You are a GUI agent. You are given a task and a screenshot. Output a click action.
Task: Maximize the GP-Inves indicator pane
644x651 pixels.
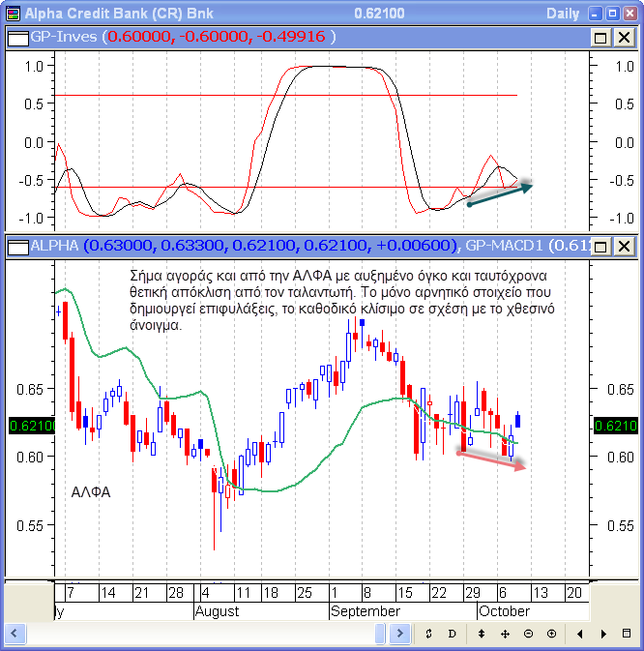point(600,37)
